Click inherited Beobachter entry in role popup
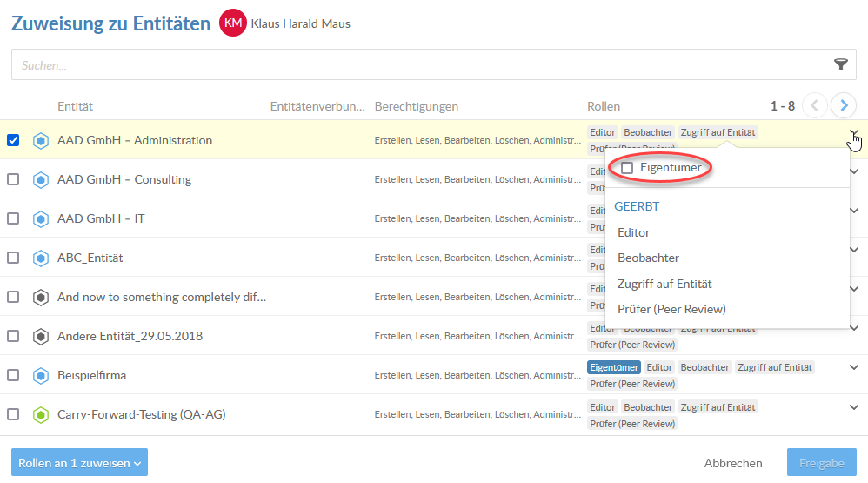This screenshot has height=483, width=868. (648, 258)
